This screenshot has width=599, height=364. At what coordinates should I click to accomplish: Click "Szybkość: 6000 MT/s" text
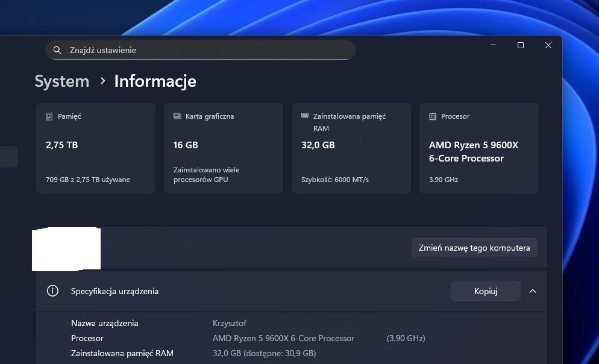pyautogui.click(x=335, y=180)
